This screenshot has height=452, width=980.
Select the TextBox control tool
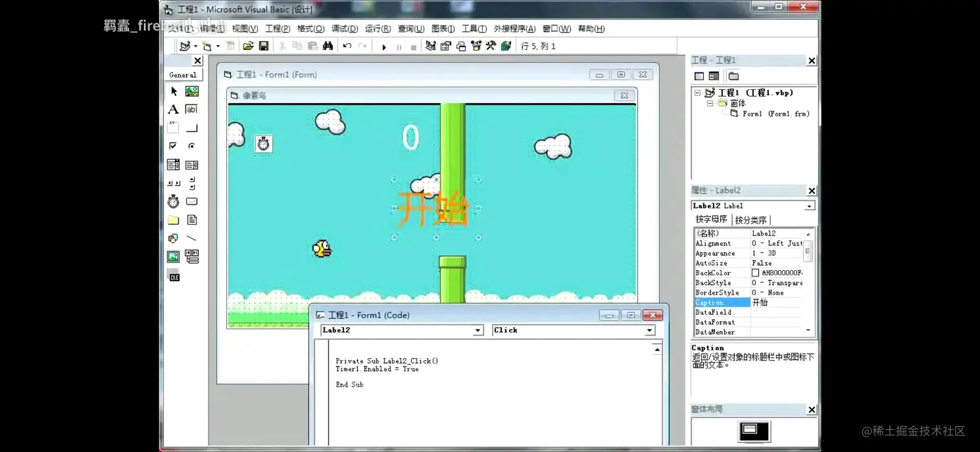[192, 109]
